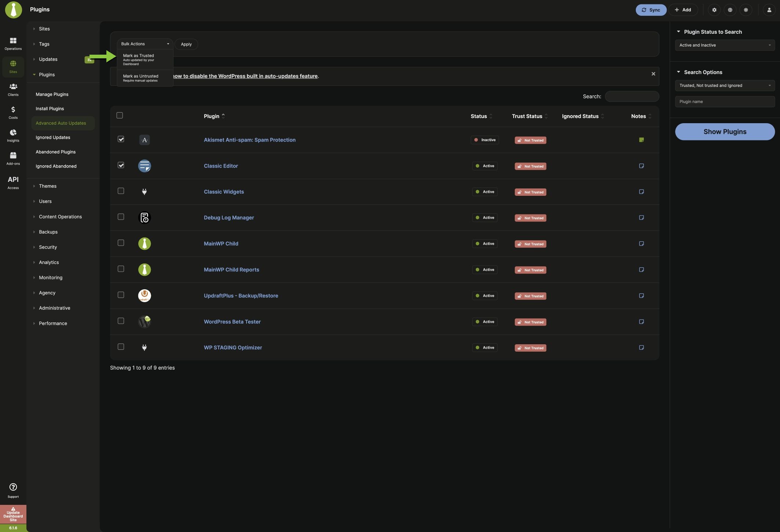780x532 pixels.
Task: Open the API Access section
Action: (13, 182)
